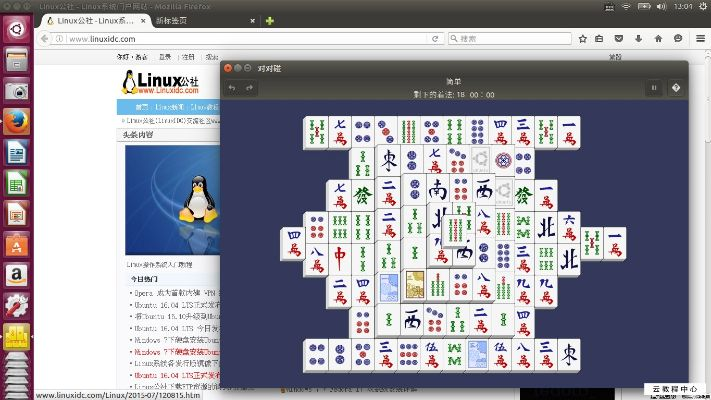Screen dimensions: 711x400
Task: Reload the Firefox page
Action: [x=435, y=39]
